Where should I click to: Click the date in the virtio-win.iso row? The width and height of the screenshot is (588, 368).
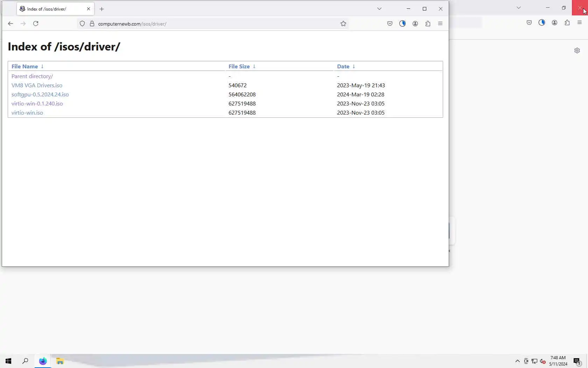pyautogui.click(x=361, y=113)
